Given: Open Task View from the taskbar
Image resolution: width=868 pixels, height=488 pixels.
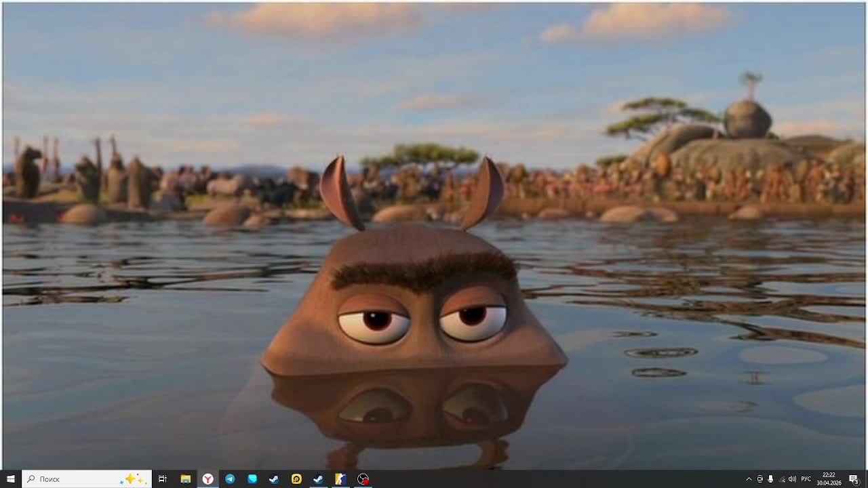Looking at the screenshot, I should pos(163,479).
